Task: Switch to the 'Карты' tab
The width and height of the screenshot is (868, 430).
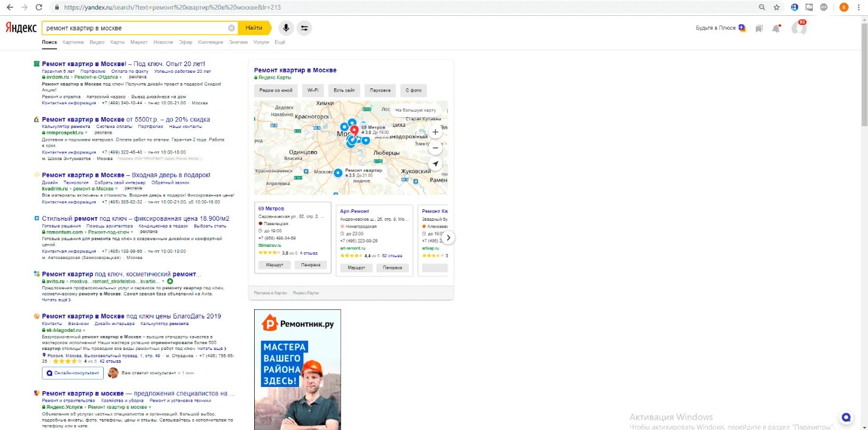Action: (118, 42)
